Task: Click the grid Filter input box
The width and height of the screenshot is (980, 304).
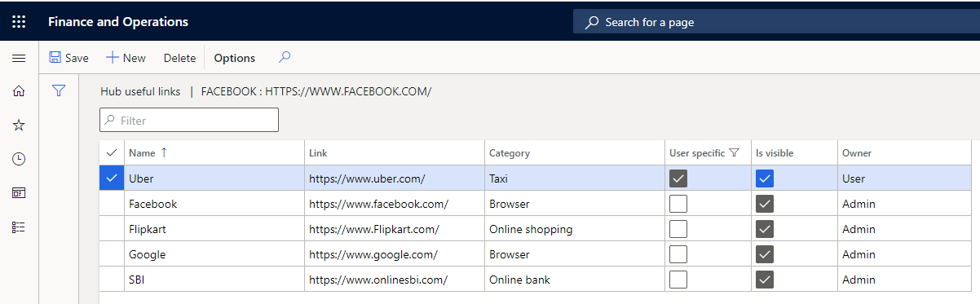Action: coord(189,120)
